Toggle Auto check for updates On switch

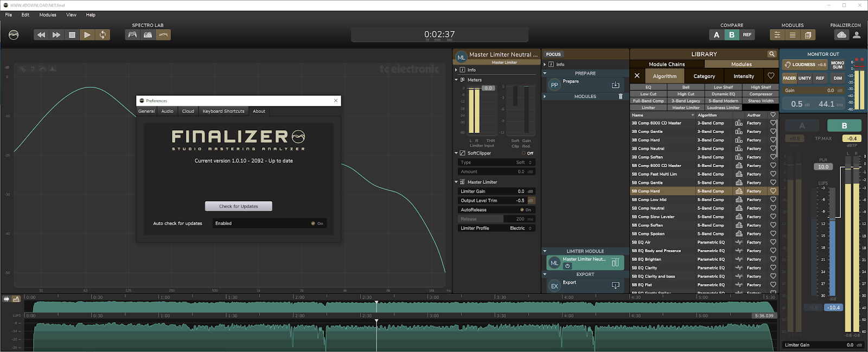tap(317, 223)
